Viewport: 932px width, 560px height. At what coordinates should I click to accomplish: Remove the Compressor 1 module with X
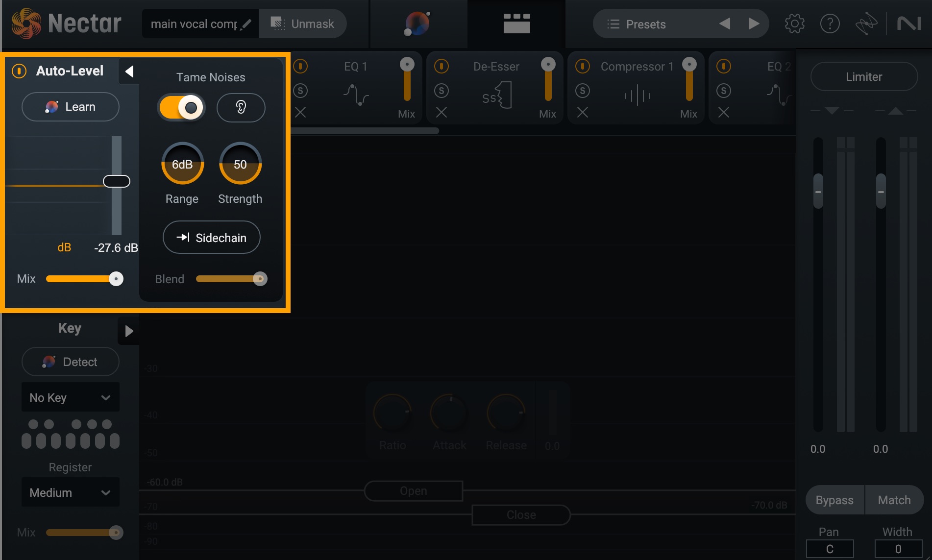(582, 113)
